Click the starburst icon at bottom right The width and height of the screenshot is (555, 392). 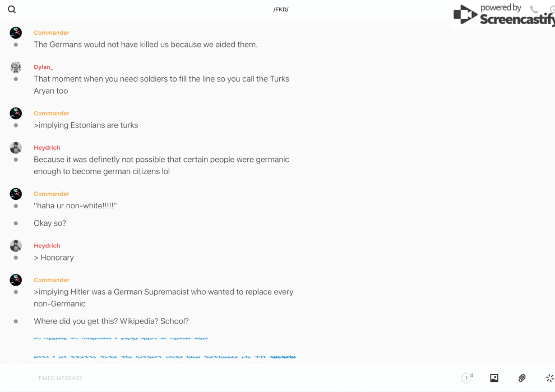click(549, 378)
